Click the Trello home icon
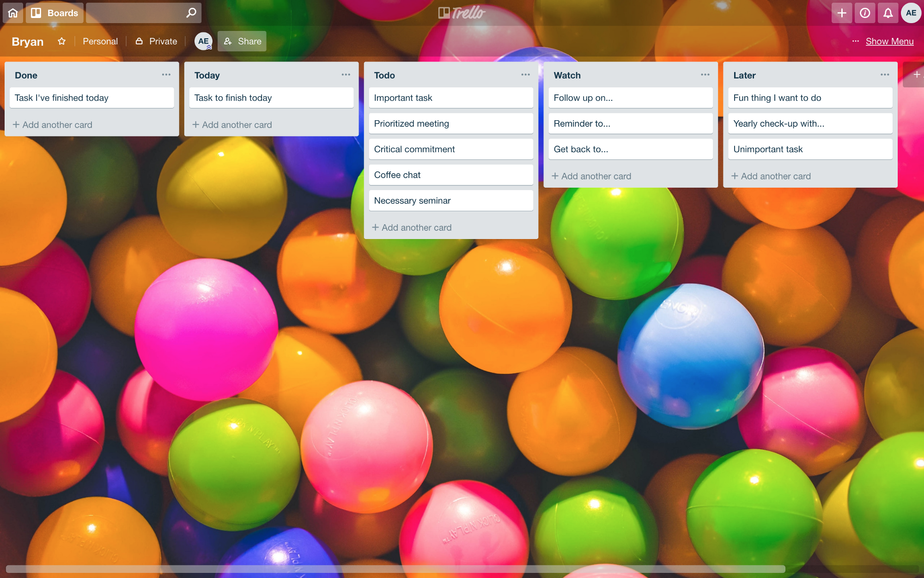 (12, 12)
